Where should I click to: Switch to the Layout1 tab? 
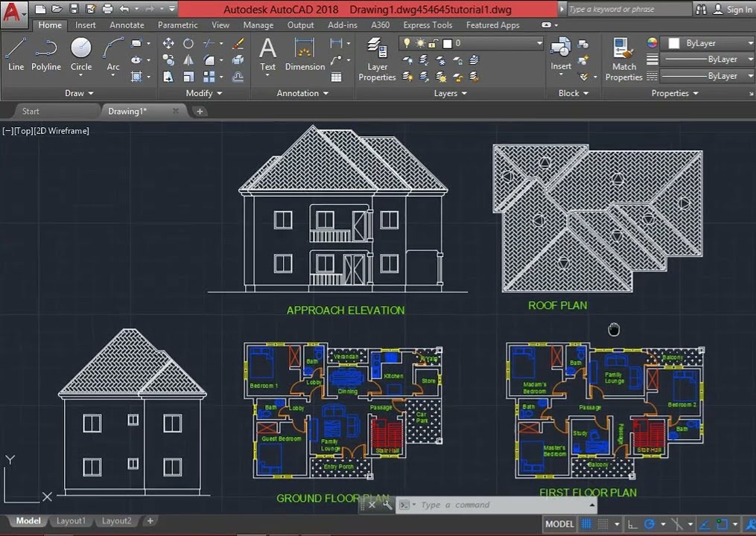(71, 521)
